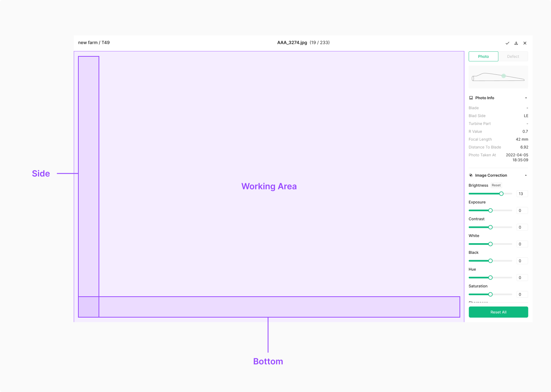Reset the Brightness value
551x392 pixels.
(496, 185)
